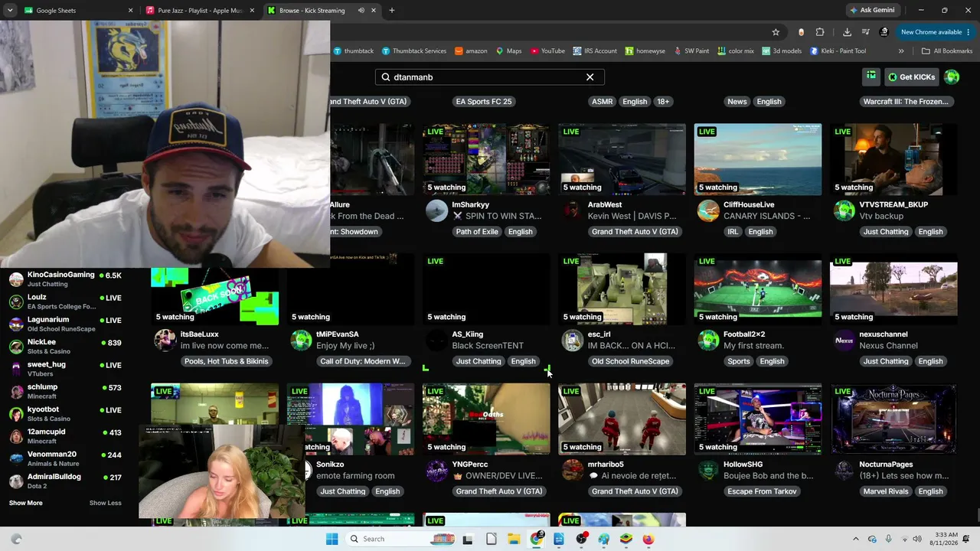Open the Kleki - Paint Tool bookmark
This screenshot has height=551, width=980.
click(x=837, y=51)
